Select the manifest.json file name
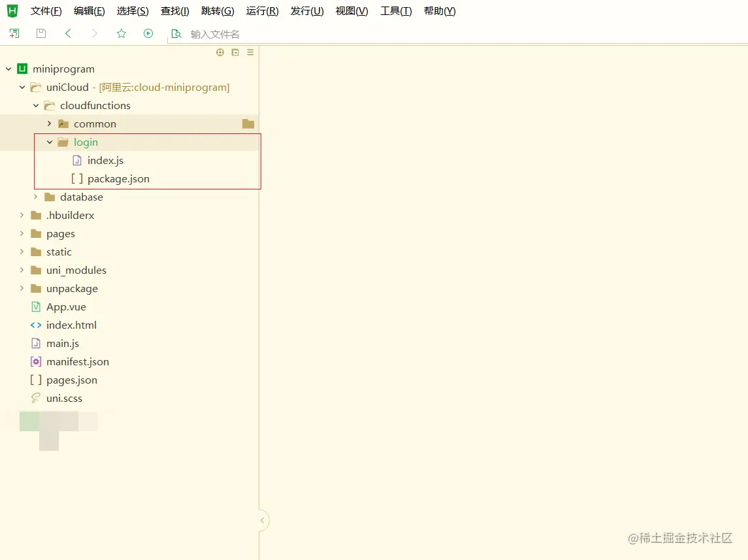The height and width of the screenshot is (560, 748). tap(78, 361)
